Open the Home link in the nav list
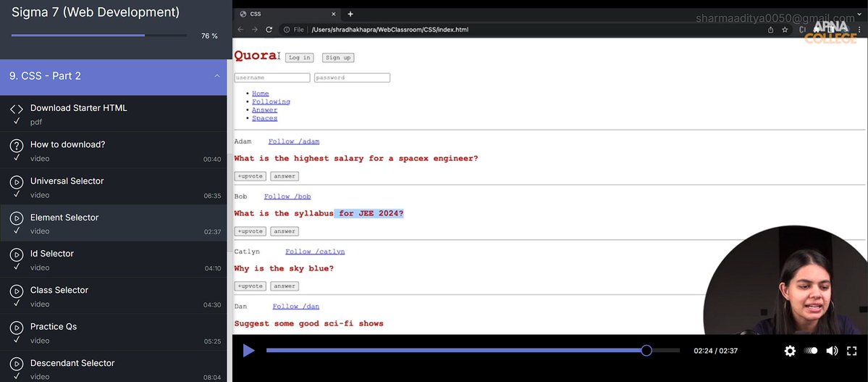Screen dimensions: 868x382 [260, 94]
